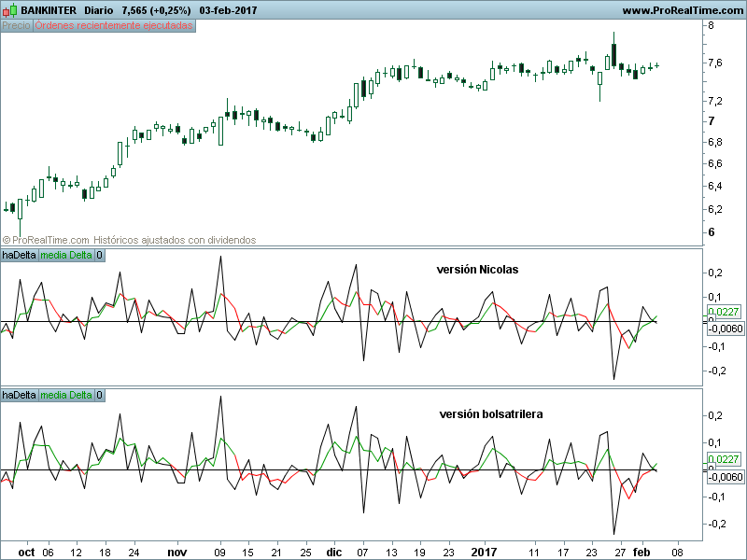
Task: Click the 7 level on the price axis
Action: [x=712, y=121]
